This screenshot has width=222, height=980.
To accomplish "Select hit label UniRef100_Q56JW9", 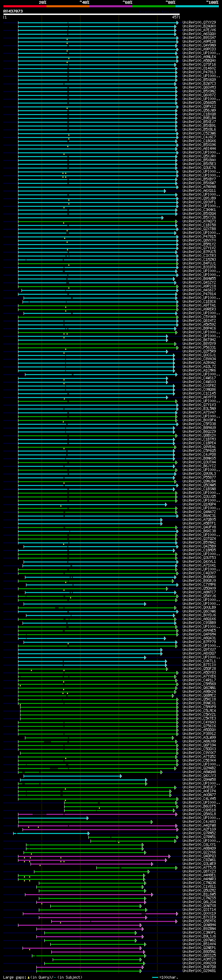I will (x=199, y=110).
